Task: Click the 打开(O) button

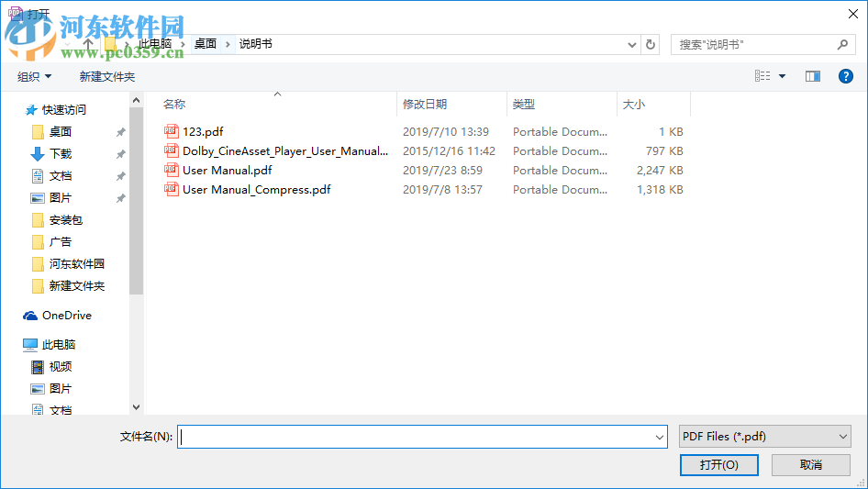Action: click(719, 464)
